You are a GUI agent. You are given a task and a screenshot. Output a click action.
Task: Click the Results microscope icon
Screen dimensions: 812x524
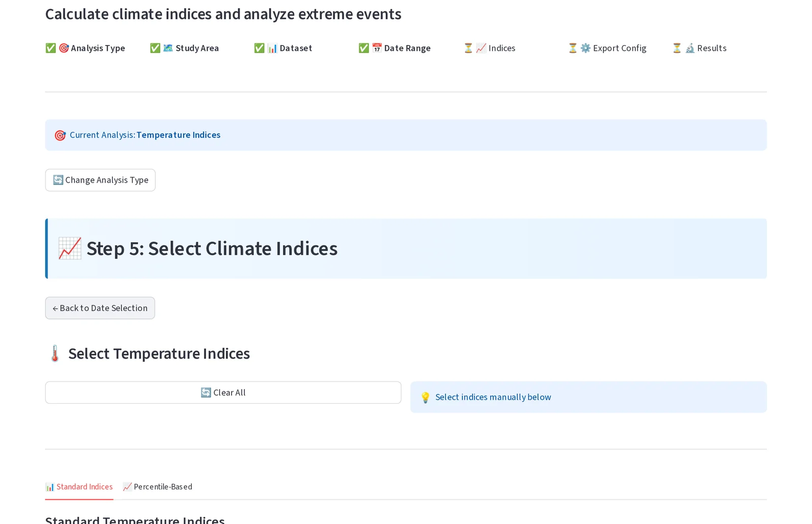pos(690,48)
